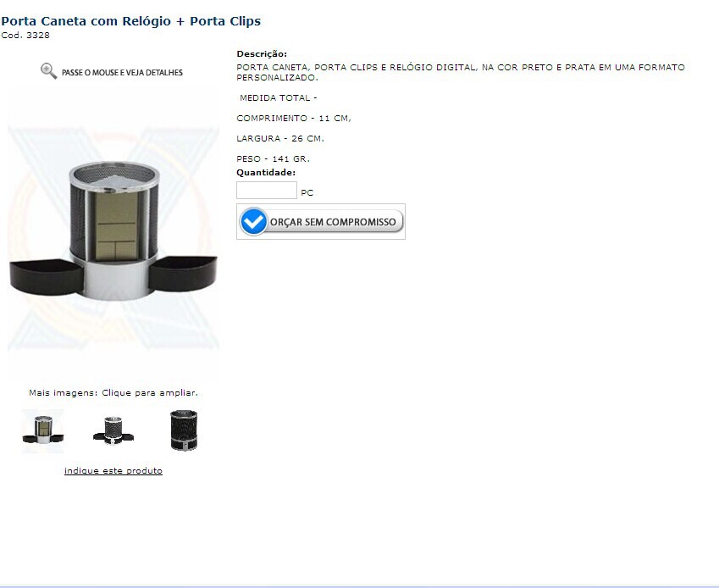Select the 'Cod. 3328' product code text
The image size is (719, 588).
click(25, 36)
